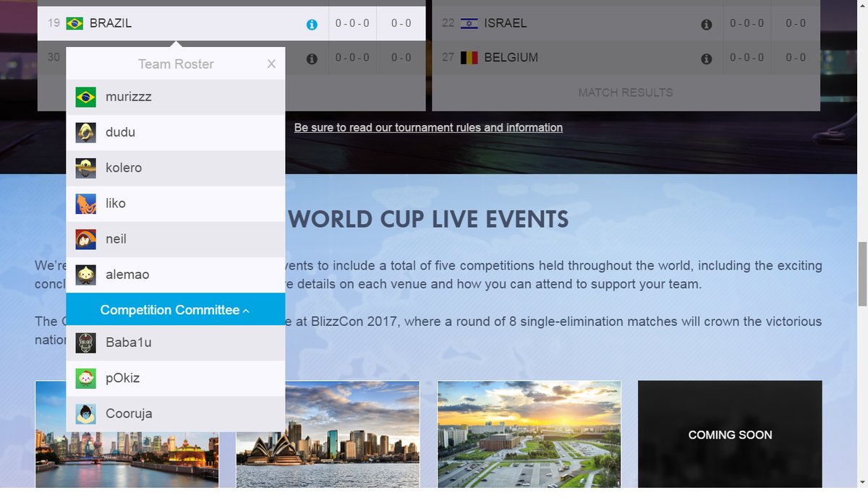The image size is (868, 498).
Task: Click the BELGIUM team name
Action: tap(511, 58)
